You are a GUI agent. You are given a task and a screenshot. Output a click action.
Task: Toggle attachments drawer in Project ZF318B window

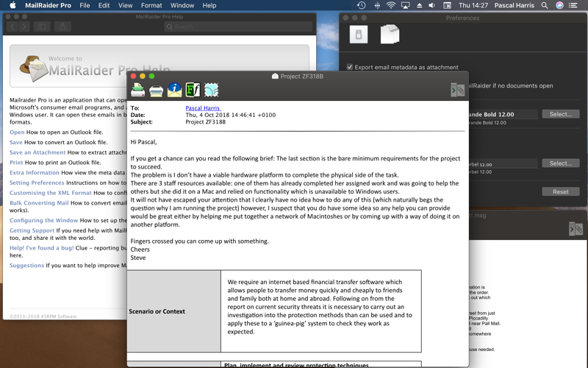tap(457, 90)
